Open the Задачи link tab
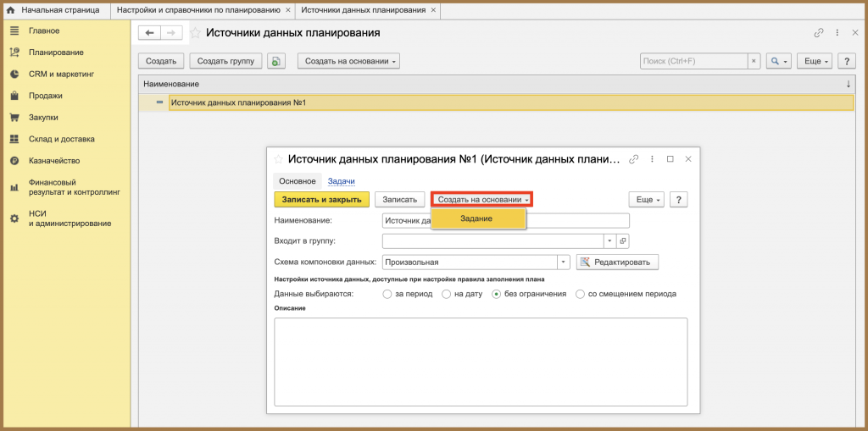 tap(341, 181)
